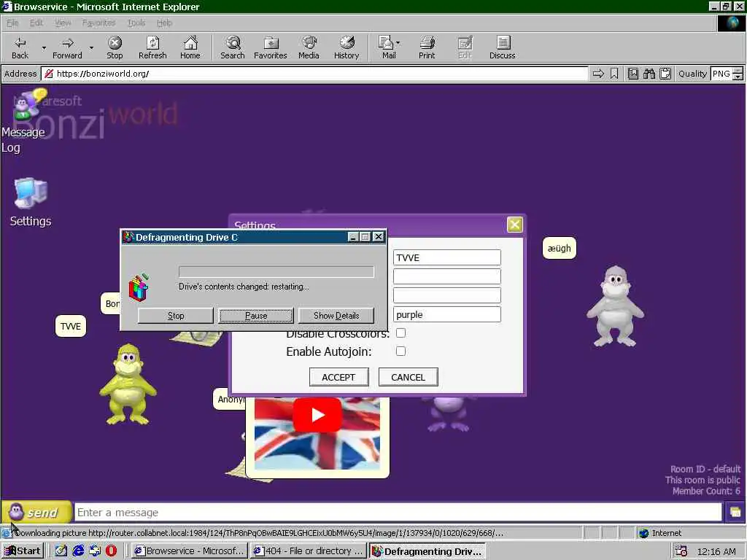
Task: Print the page using the Print icon
Action: pos(427,47)
